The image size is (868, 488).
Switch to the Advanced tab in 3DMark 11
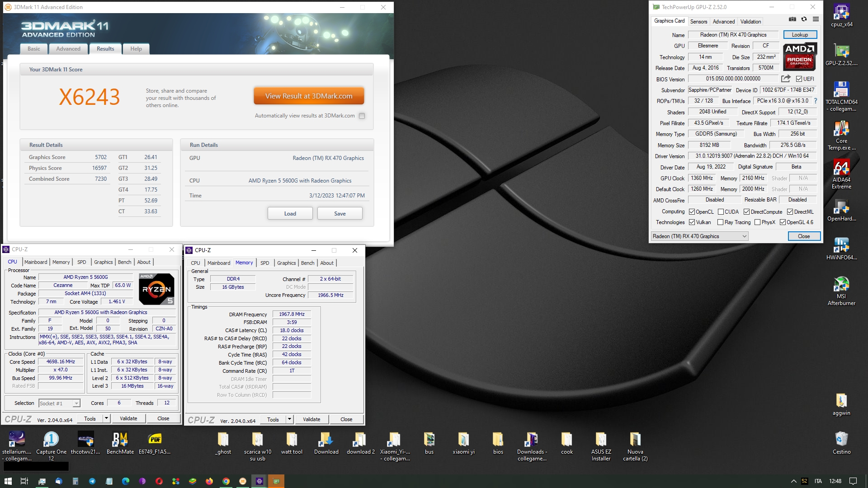(68, 49)
